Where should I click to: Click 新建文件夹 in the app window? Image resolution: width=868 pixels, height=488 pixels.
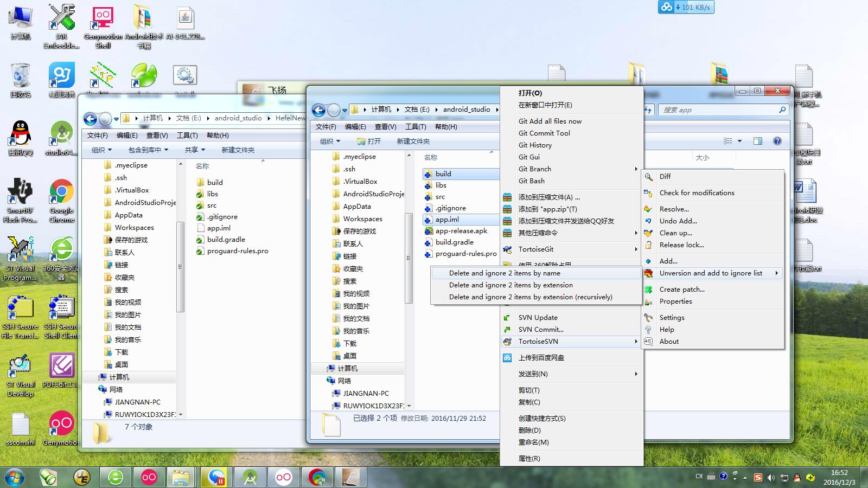(x=413, y=142)
